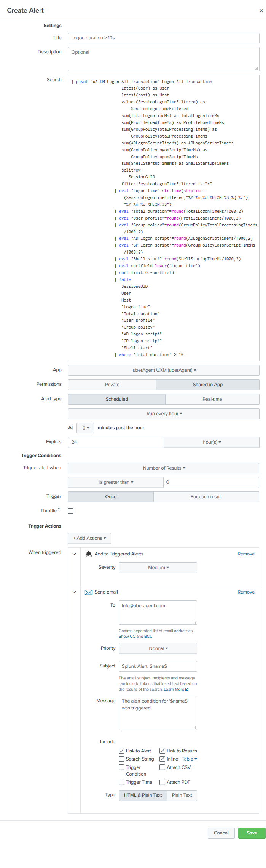Screen dimensions: 266x868
Task: Switch alert type to Real-time
Action: [x=212, y=399]
